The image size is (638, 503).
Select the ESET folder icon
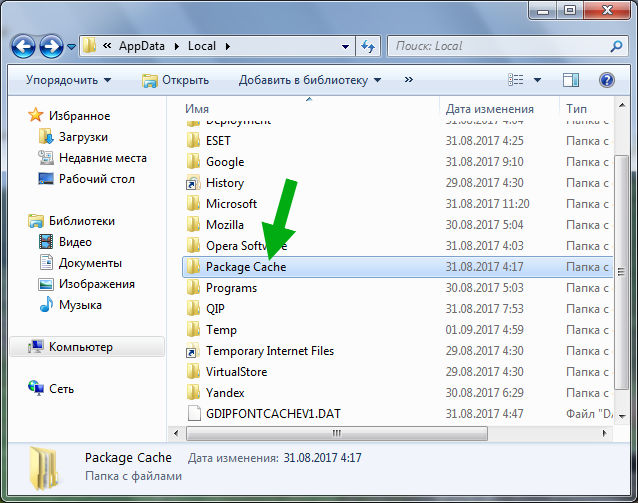pos(193,140)
